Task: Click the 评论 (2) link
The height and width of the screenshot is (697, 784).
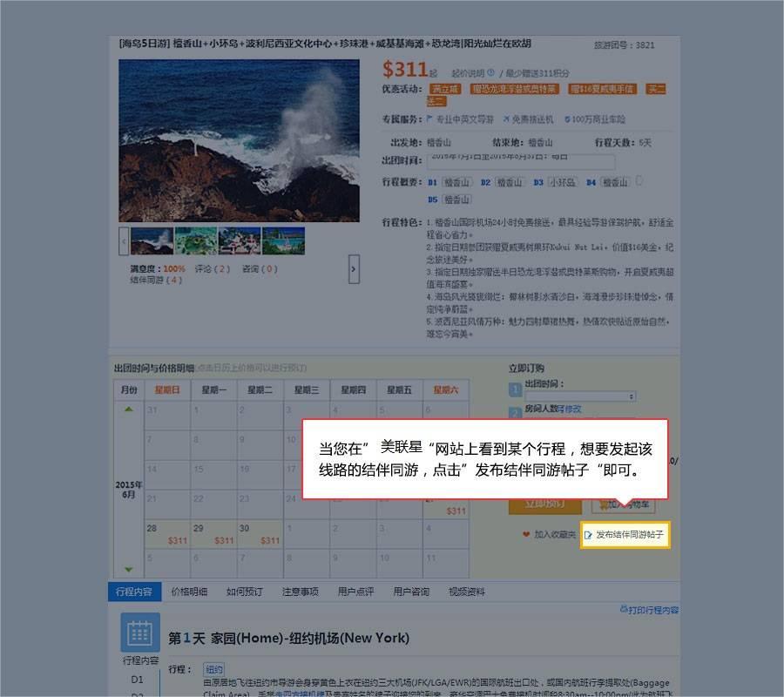Action: [x=212, y=269]
